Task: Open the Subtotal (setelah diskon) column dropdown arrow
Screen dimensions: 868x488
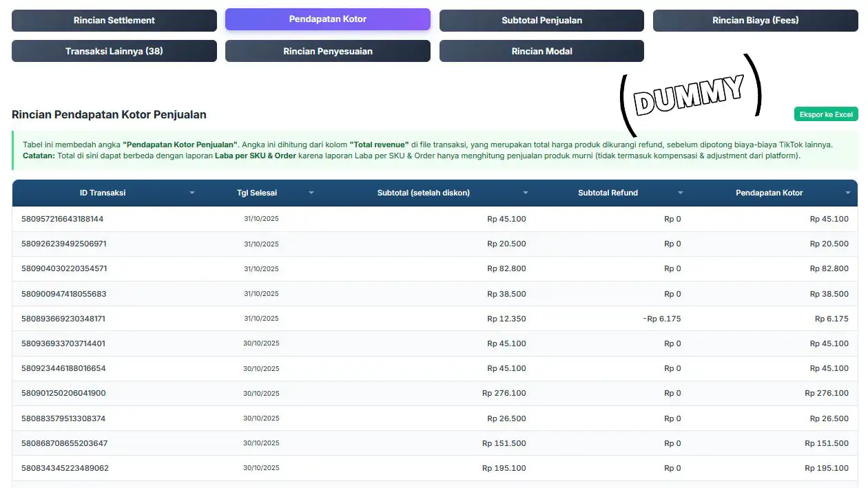Action: coord(526,193)
